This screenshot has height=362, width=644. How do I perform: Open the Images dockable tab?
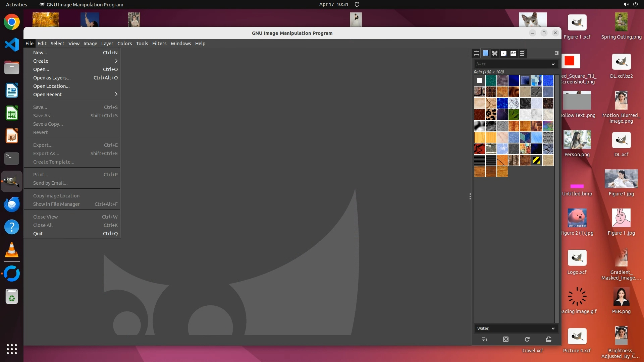(476, 53)
